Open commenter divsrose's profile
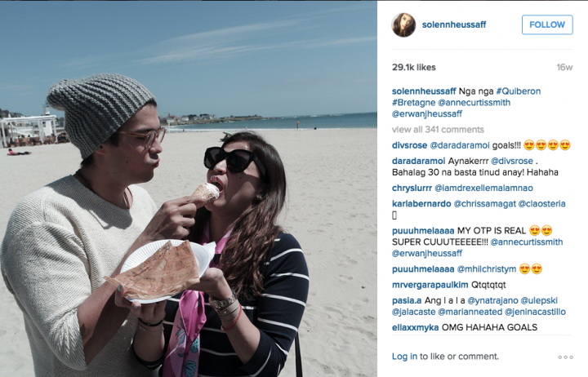This screenshot has width=588, height=377. 409,145
